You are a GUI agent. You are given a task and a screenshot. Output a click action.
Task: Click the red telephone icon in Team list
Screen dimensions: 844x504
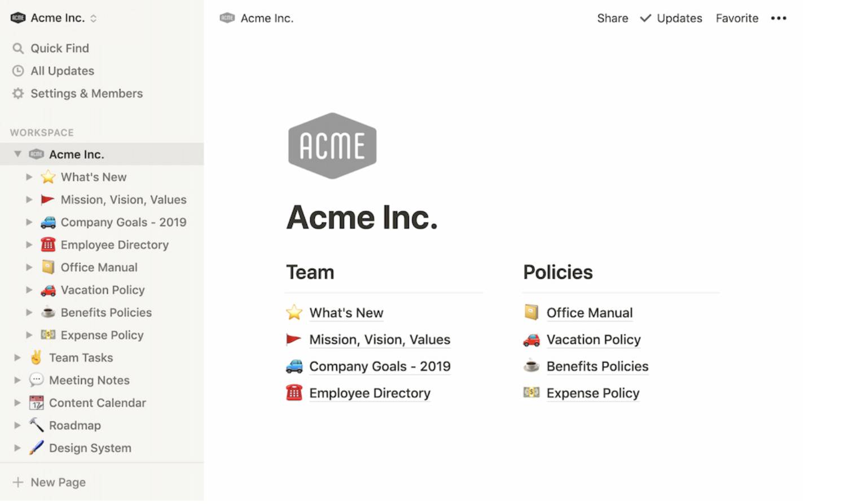tap(294, 393)
